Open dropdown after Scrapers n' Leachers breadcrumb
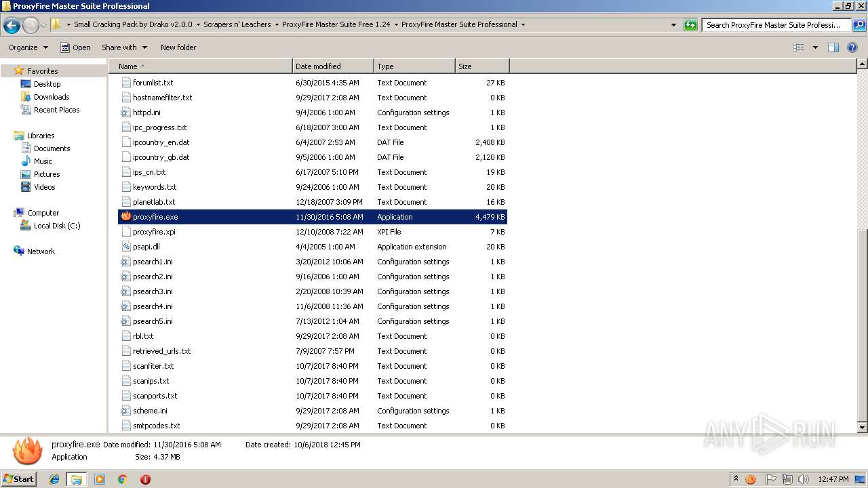This screenshot has width=868, height=488. [x=276, y=25]
